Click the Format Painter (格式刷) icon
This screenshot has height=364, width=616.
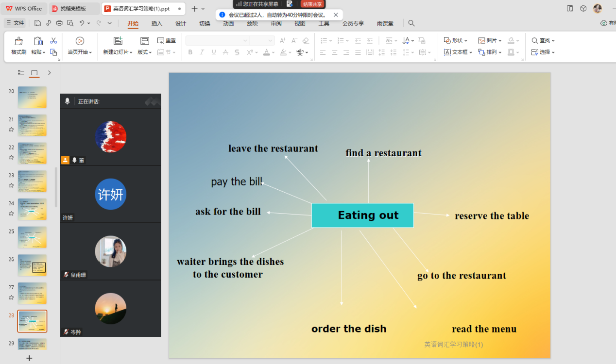[x=18, y=46]
